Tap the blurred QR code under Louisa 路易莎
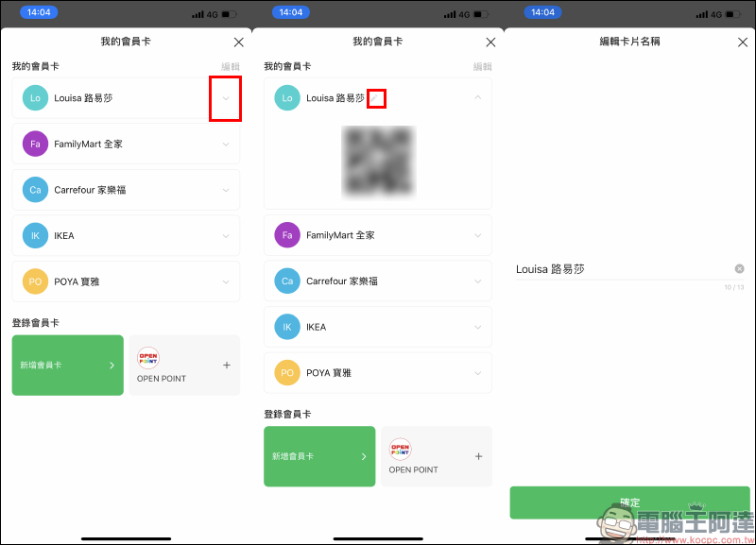756x545 pixels. 378,162
